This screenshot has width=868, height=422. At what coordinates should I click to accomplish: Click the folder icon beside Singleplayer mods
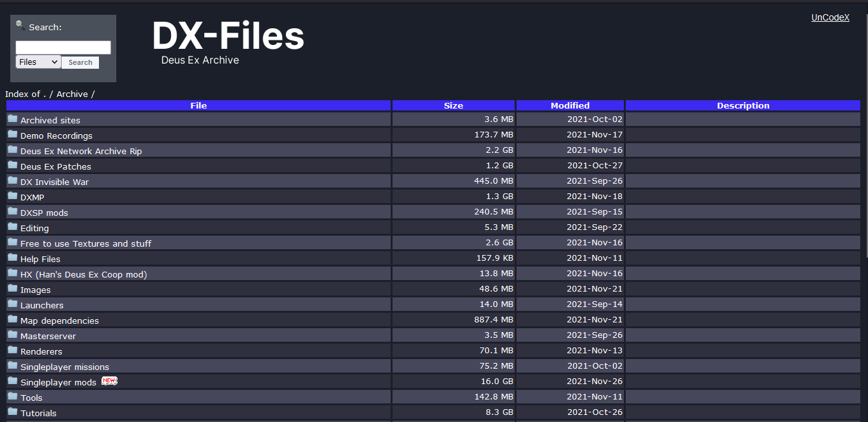[x=13, y=381]
